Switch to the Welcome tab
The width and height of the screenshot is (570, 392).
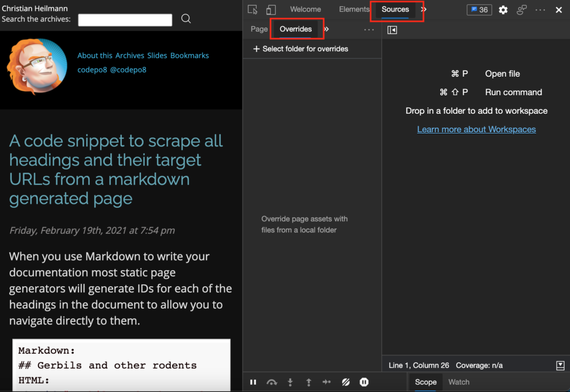pos(306,9)
